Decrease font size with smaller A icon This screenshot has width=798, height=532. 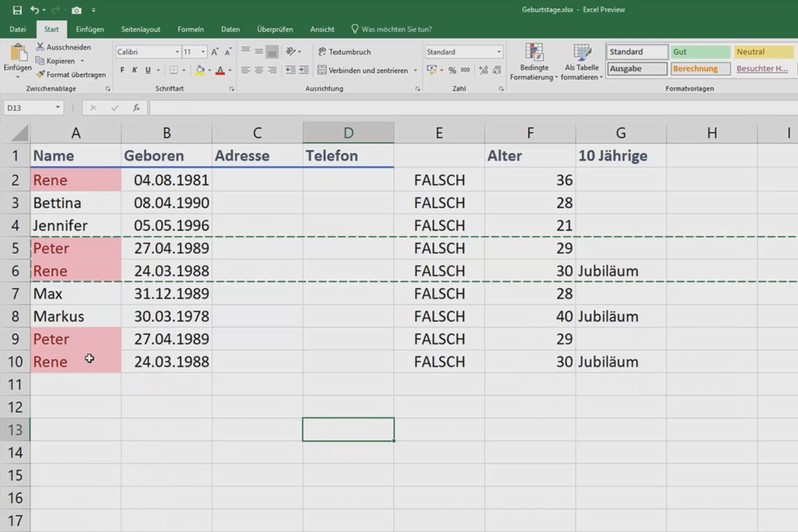(229, 52)
